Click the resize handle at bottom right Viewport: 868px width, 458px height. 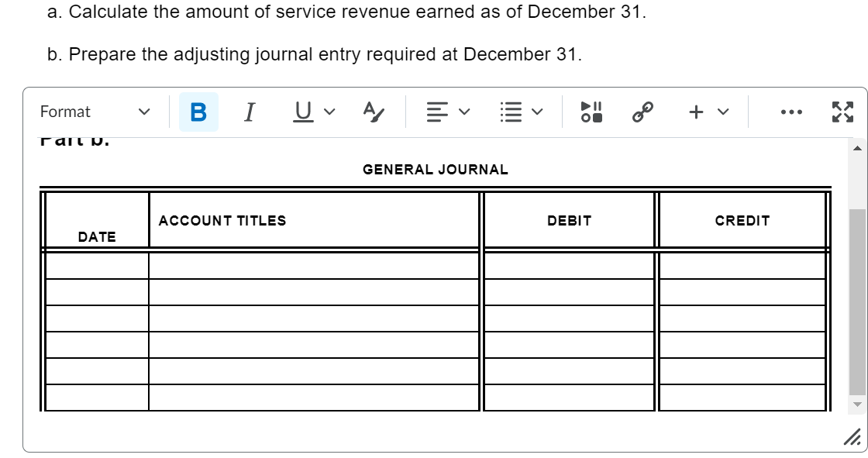(851, 439)
